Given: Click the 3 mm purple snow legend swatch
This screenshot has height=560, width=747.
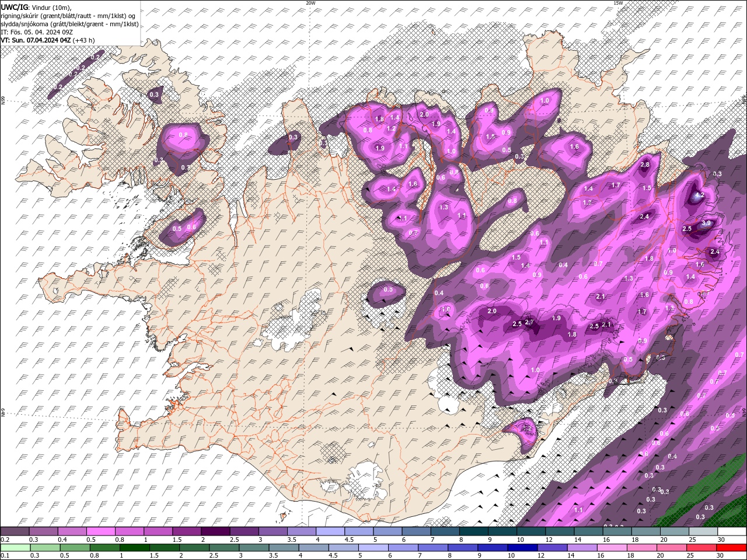Looking at the screenshot, I should pyautogui.click(x=273, y=531).
